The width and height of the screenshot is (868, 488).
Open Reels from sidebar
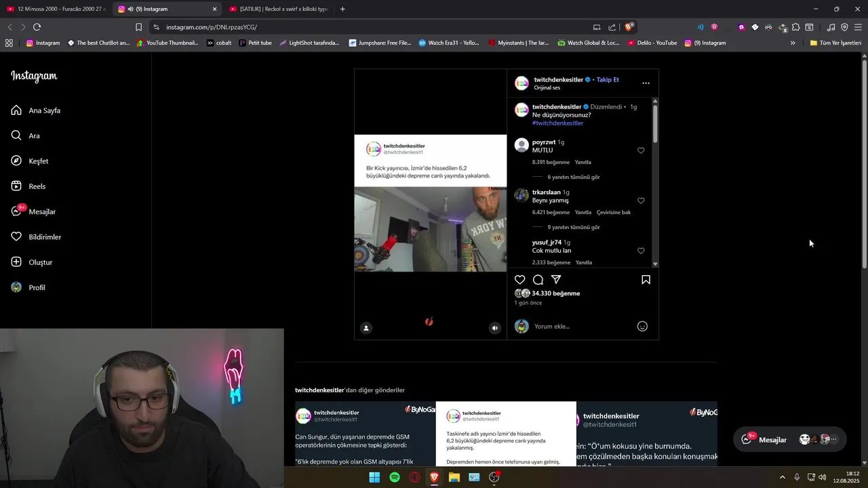(x=28, y=186)
